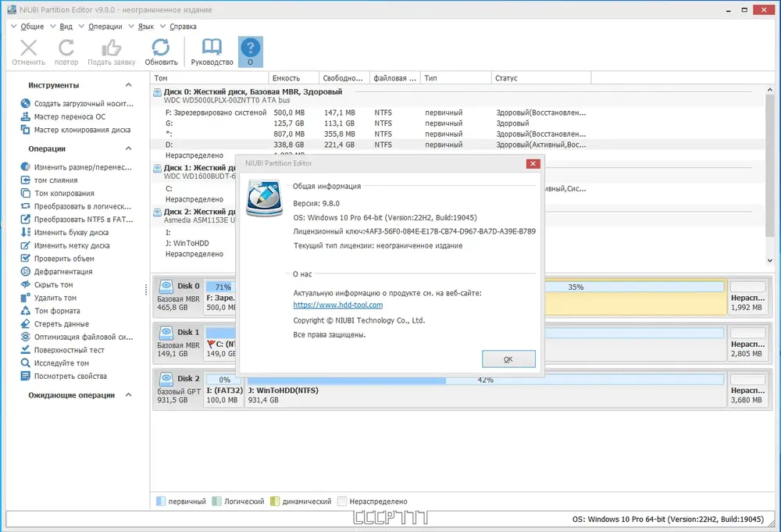The width and height of the screenshot is (781, 532).
Task: Select I: (FAT32) partition on Disk 2
Action: tap(224, 389)
